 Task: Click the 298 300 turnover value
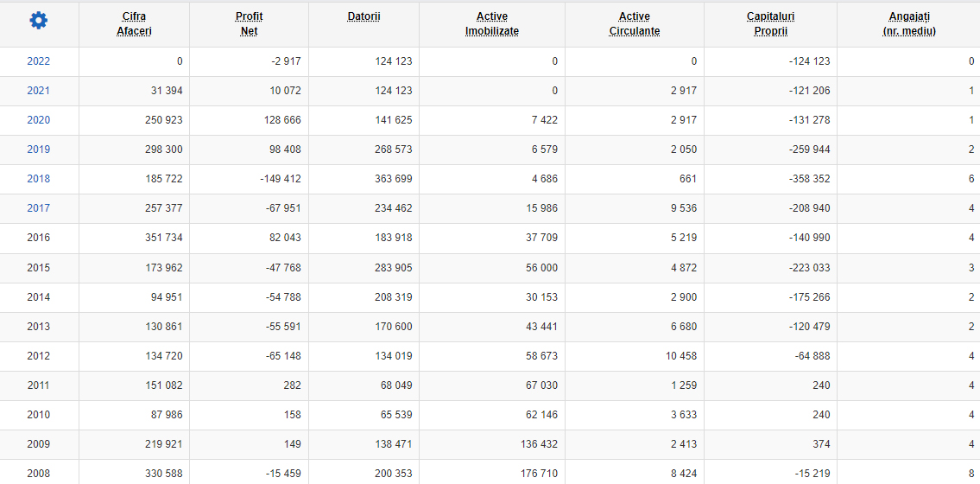pyautogui.click(x=162, y=150)
